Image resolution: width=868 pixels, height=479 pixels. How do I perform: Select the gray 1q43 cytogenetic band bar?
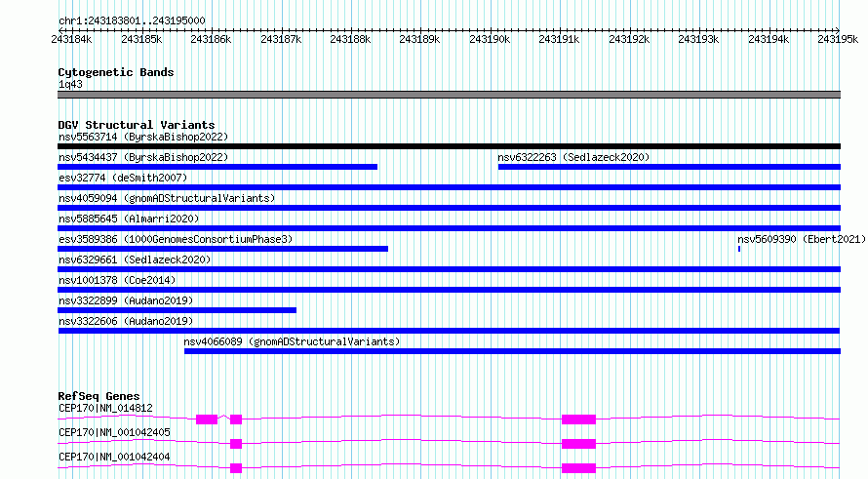tap(449, 95)
